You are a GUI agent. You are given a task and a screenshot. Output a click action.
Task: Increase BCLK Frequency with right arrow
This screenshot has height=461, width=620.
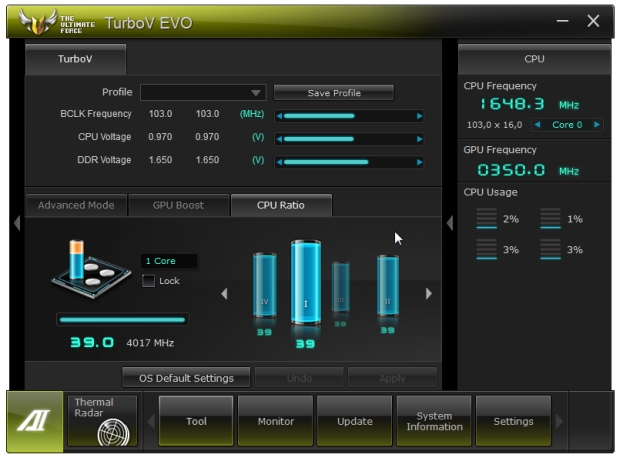pos(419,116)
